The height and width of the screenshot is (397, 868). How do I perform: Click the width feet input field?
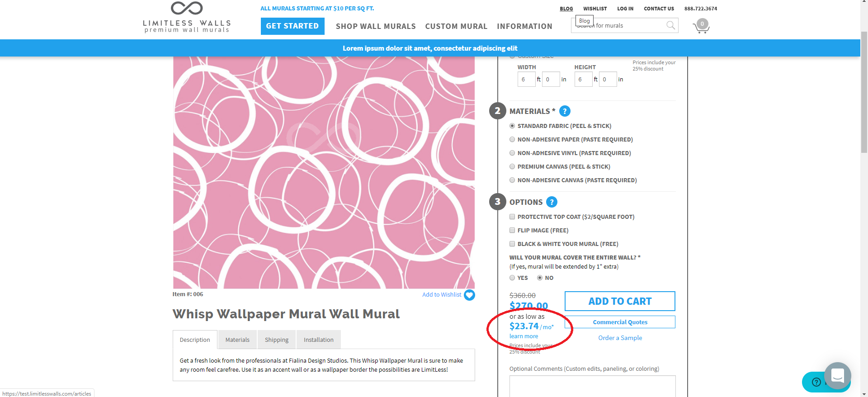(x=526, y=80)
